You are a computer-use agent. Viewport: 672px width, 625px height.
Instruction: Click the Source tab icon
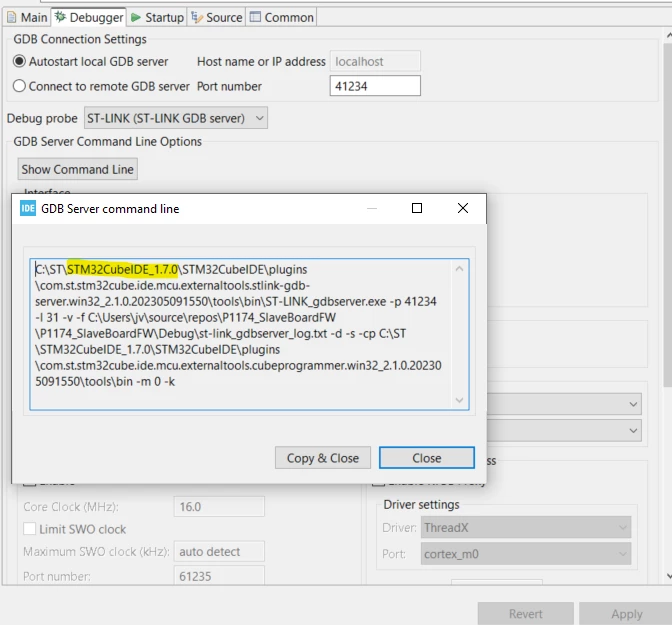197,17
